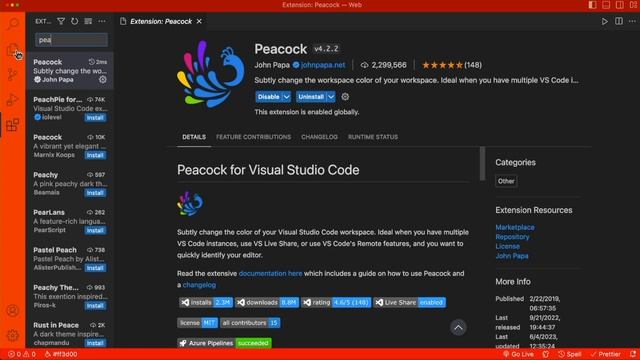
Task: Open the License resource link
Action: pyautogui.click(x=507, y=247)
